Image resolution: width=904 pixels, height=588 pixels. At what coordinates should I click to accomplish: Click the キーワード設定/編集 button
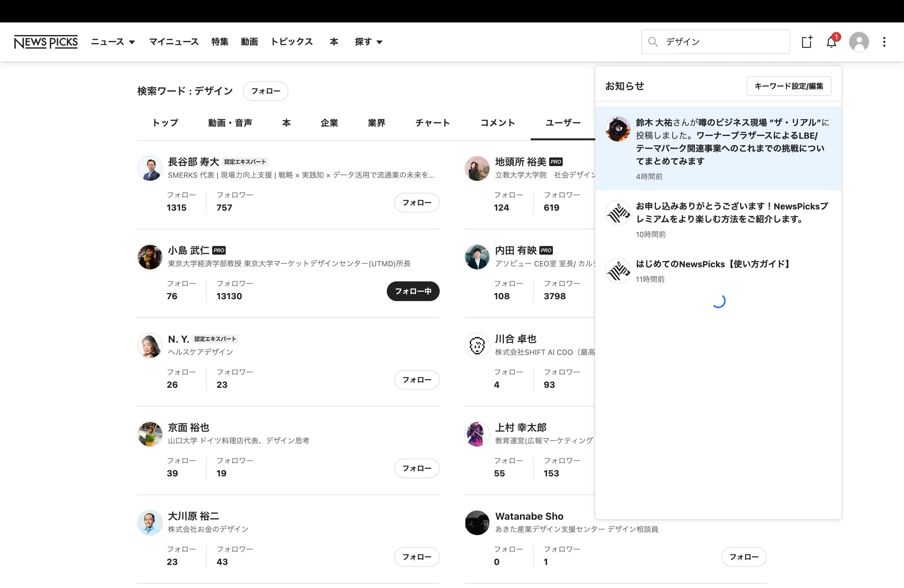[788, 86]
